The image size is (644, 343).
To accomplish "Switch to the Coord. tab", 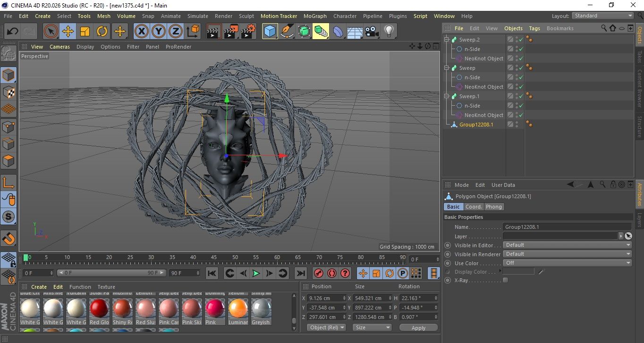I will click(x=474, y=207).
